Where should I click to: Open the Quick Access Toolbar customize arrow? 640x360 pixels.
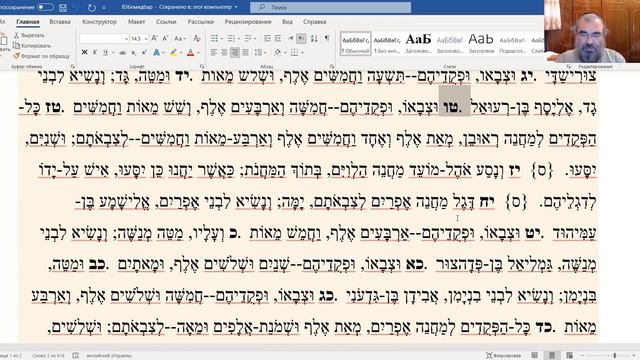tap(104, 7)
